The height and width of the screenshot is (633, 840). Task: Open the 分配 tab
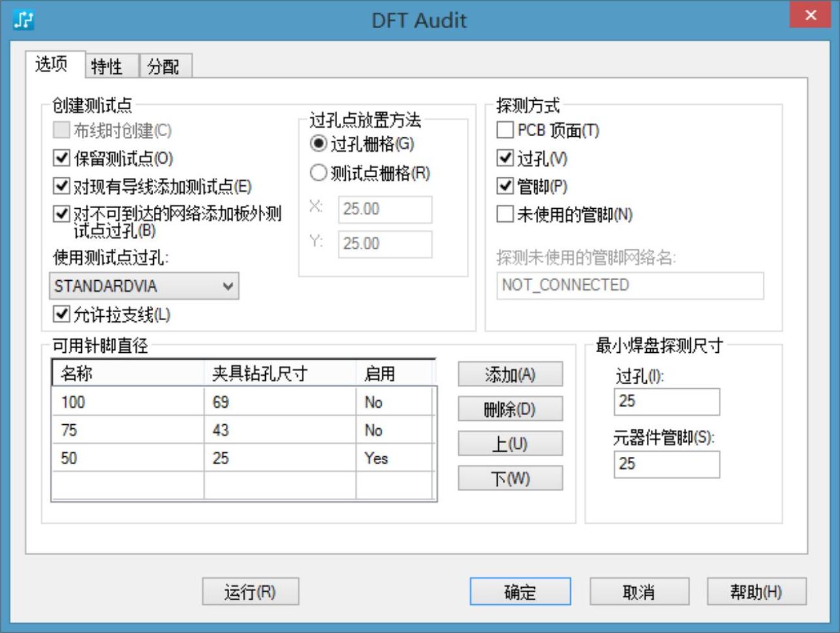click(163, 66)
